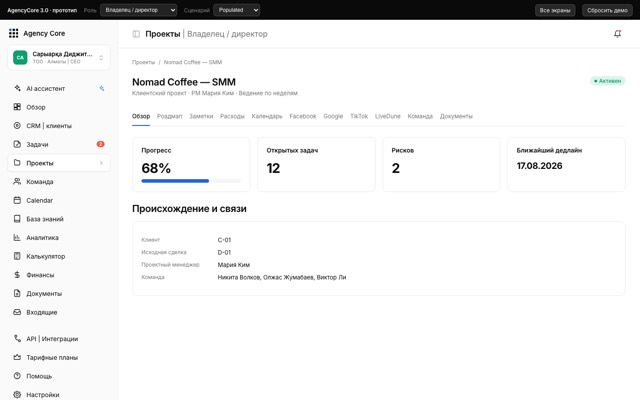Click Проекты folder icon in sidebar
Viewport: 640px width, 400px height.
pyautogui.click(x=17, y=163)
